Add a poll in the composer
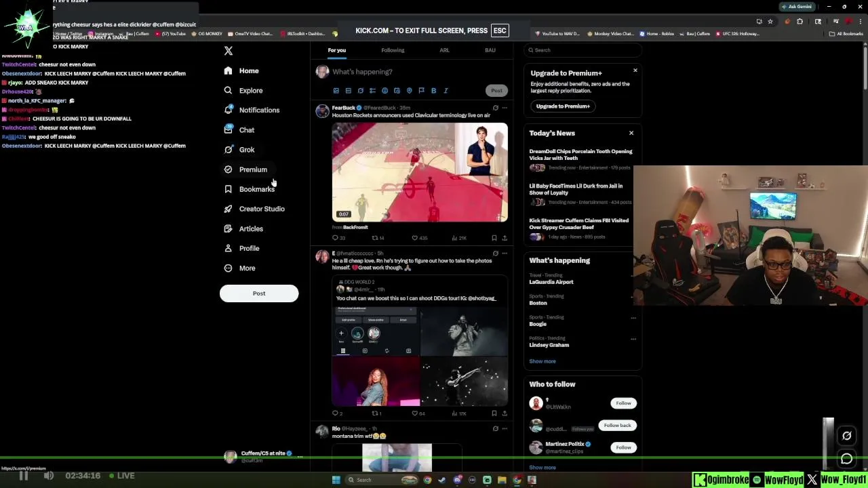Viewport: 868px width, 488px height. (372, 91)
